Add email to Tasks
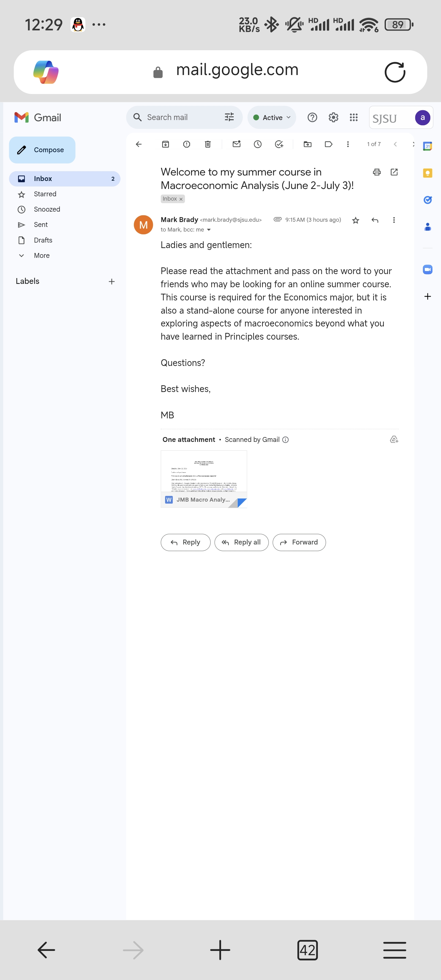 tap(279, 144)
